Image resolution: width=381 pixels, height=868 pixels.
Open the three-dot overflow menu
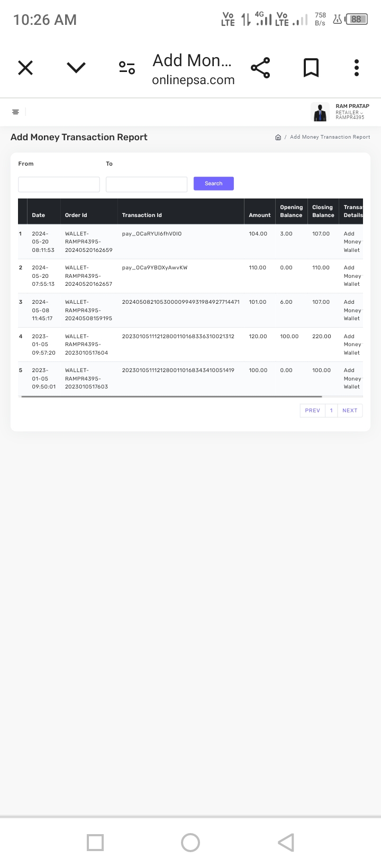(x=357, y=68)
